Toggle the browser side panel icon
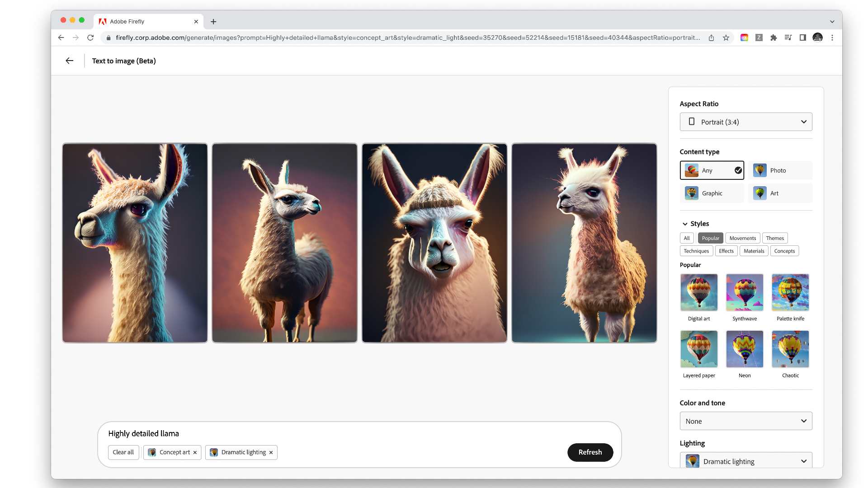This screenshot has width=868, height=488. (x=803, y=38)
